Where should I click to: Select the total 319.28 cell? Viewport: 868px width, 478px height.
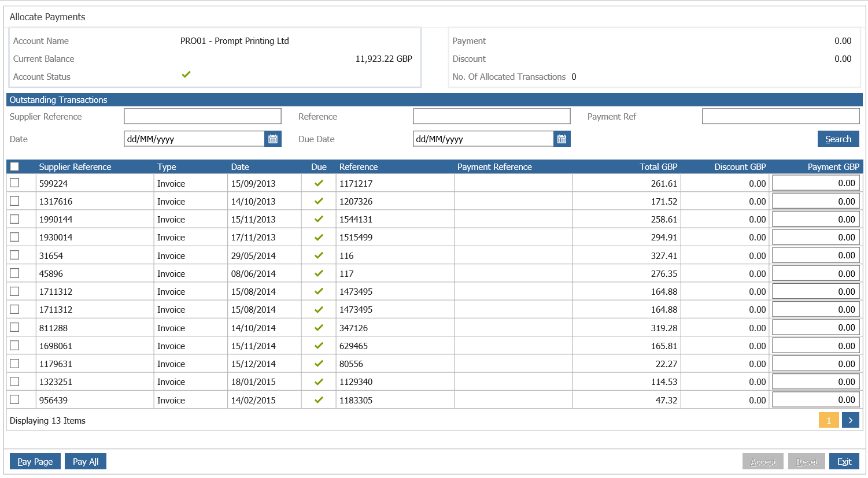(x=626, y=328)
